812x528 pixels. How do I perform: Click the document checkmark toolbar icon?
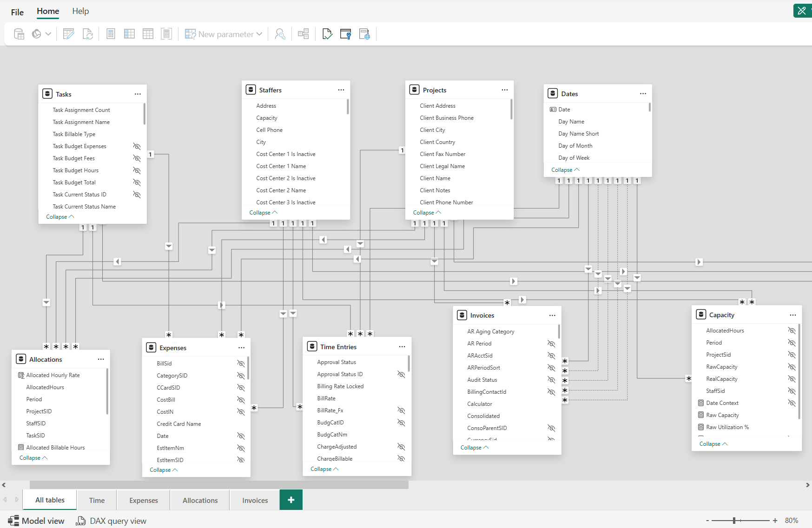point(327,34)
